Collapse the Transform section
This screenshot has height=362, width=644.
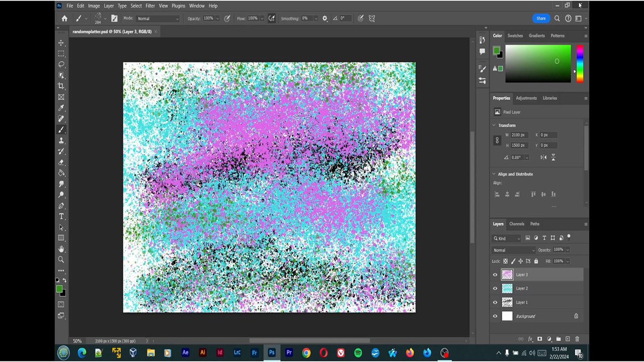click(x=494, y=125)
